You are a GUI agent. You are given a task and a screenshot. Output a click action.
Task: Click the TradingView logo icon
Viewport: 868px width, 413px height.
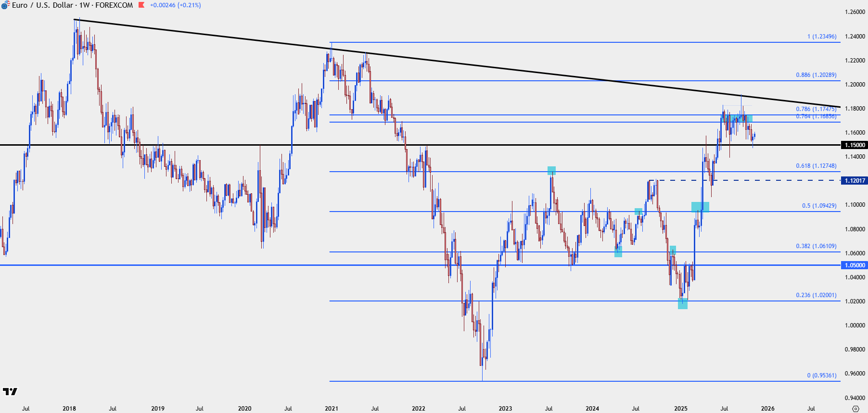(x=10, y=392)
